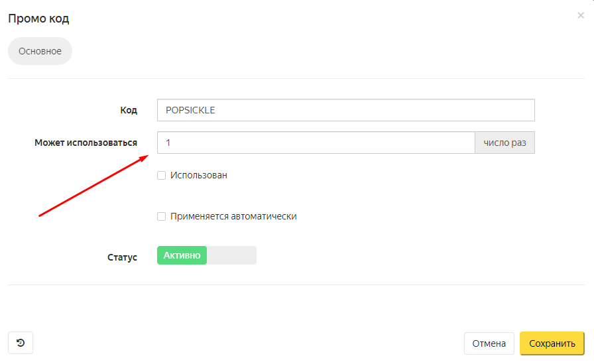The width and height of the screenshot is (594, 364).
Task: Focus the Код input field
Action: pyautogui.click(x=345, y=110)
